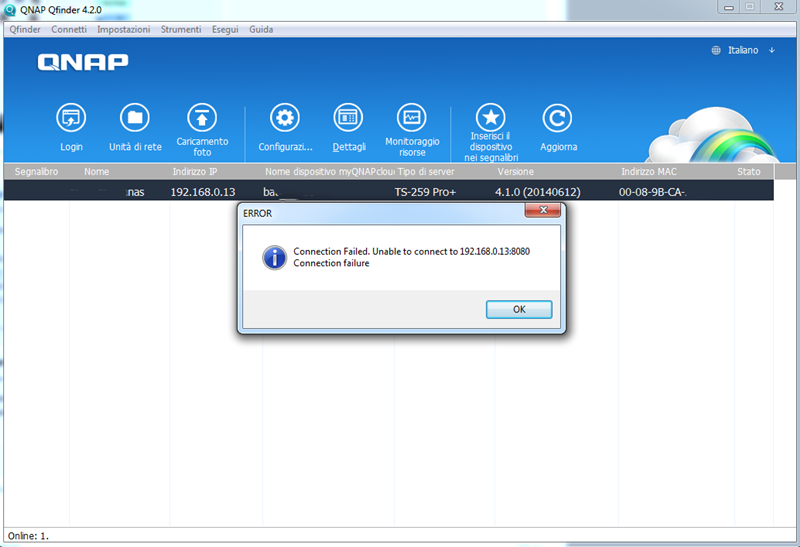Click the globe language icon

pyautogui.click(x=716, y=50)
